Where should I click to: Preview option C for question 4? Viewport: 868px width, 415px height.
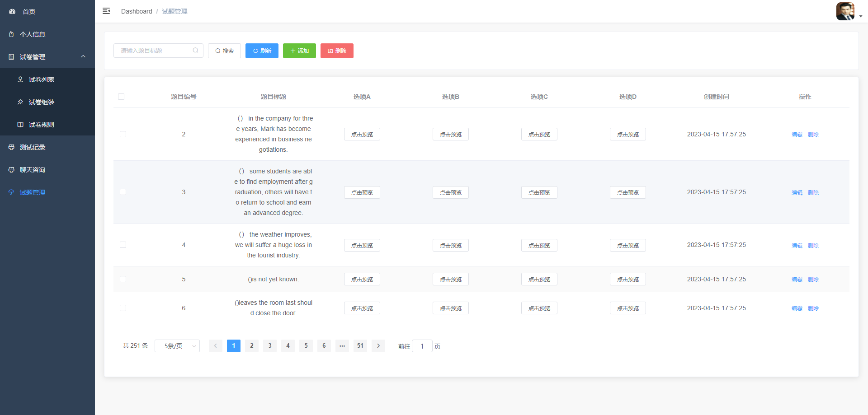coord(539,245)
